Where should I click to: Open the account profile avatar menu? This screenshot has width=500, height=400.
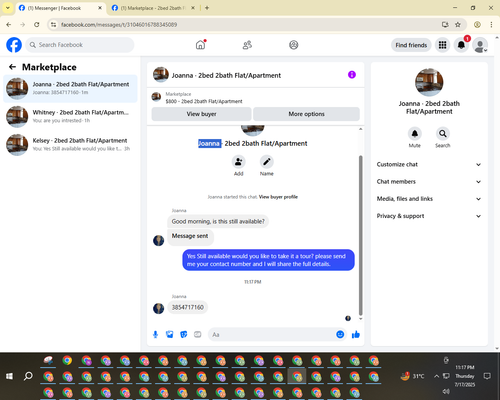coord(480,45)
